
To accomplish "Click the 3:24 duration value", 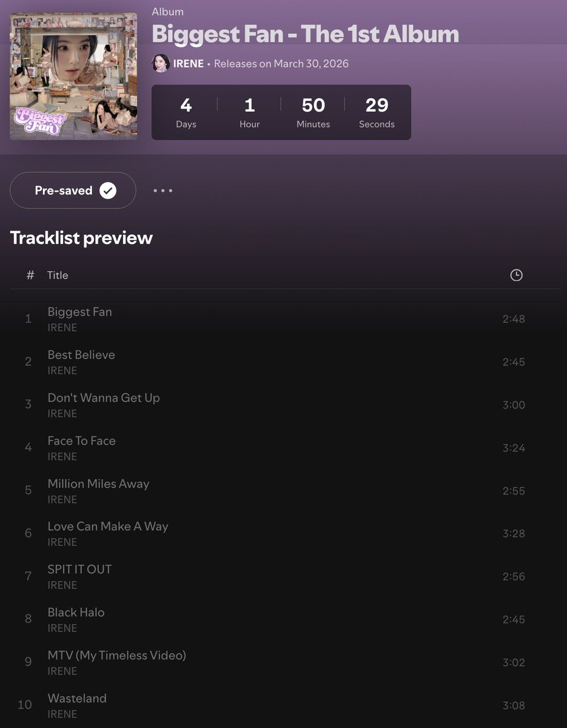I will [514, 448].
